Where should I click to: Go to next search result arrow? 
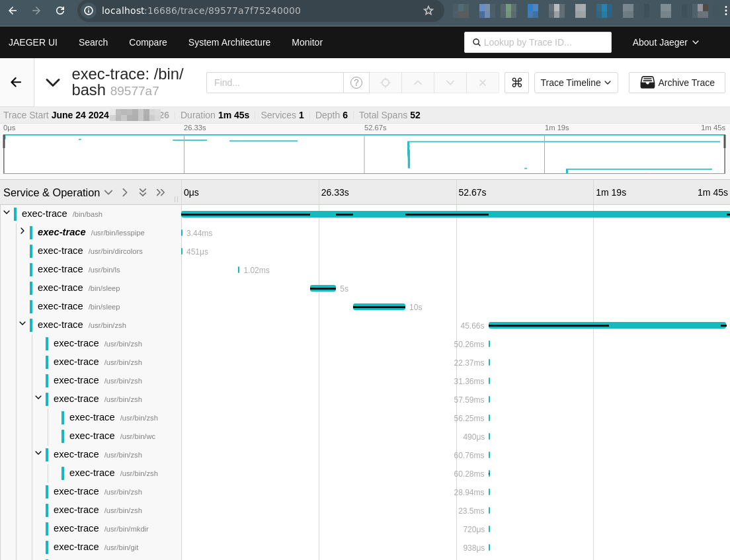pos(450,83)
